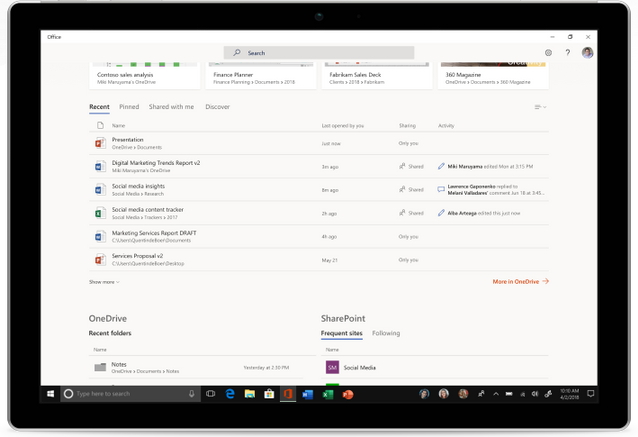Click edit pencil icon beside Miki Maruyama
This screenshot has width=638, height=437.
[441, 166]
